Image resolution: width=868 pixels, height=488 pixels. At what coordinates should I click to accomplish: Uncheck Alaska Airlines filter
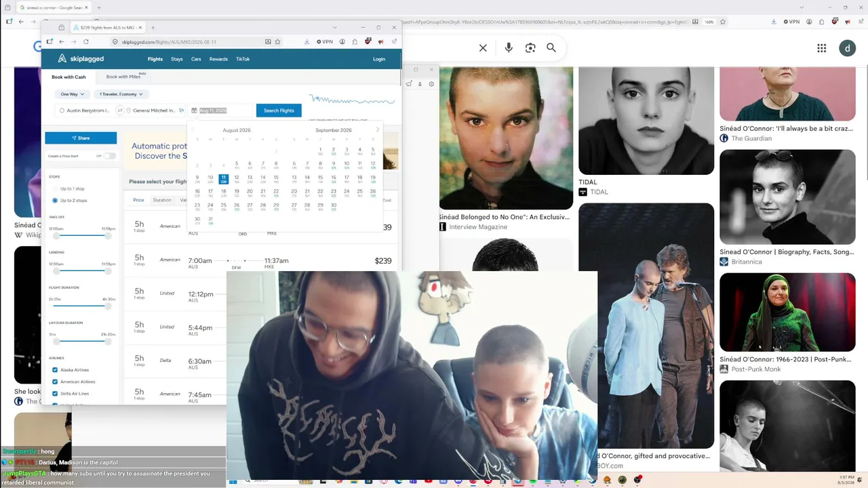tap(55, 370)
